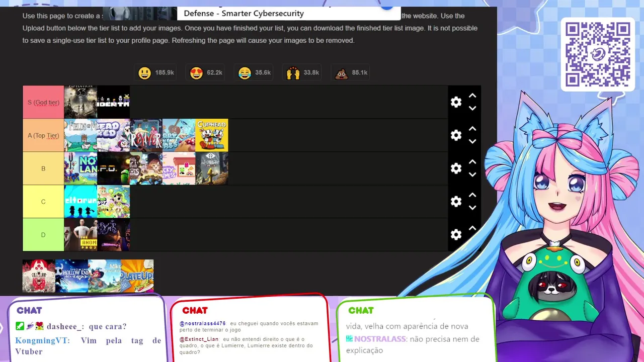Move the C tier row down with chevron
644x362 pixels.
tap(472, 208)
